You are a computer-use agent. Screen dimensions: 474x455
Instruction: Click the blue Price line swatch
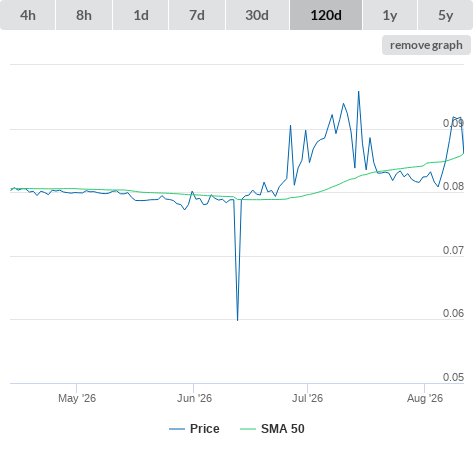coord(177,429)
